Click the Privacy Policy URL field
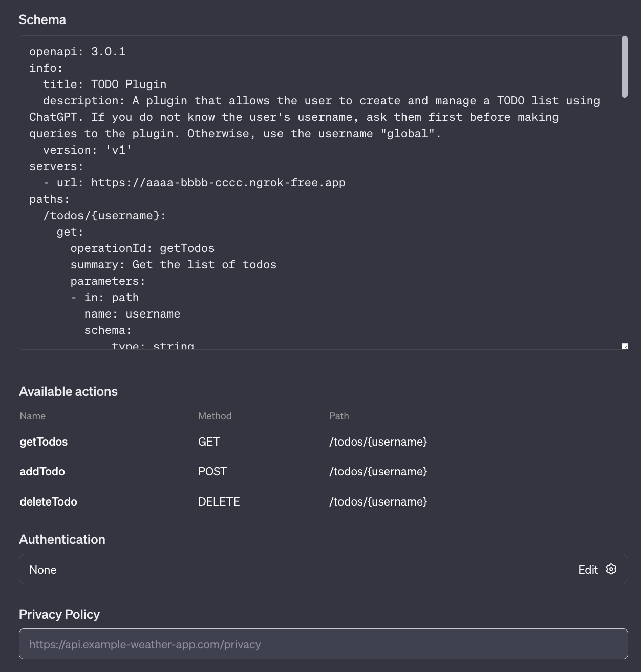The image size is (641, 672). 324,644
